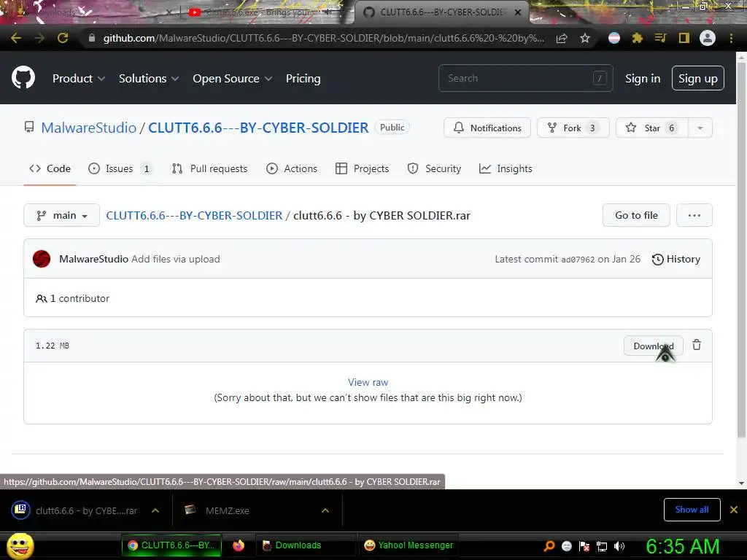Expand the Open Source dropdown
Viewport: 747px width, 560px height.
point(233,79)
